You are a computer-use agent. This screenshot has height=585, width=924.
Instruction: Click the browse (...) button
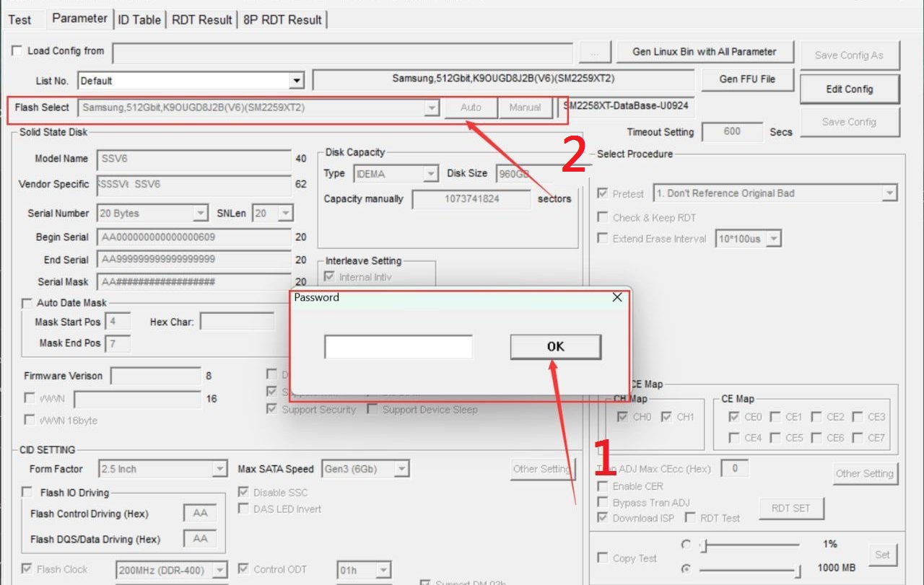[595, 53]
